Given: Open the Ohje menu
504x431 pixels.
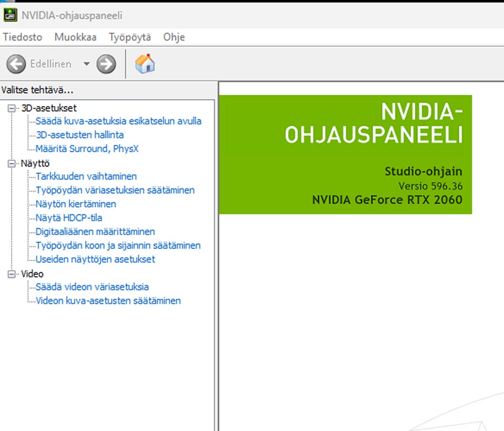Looking at the screenshot, I should 174,37.
